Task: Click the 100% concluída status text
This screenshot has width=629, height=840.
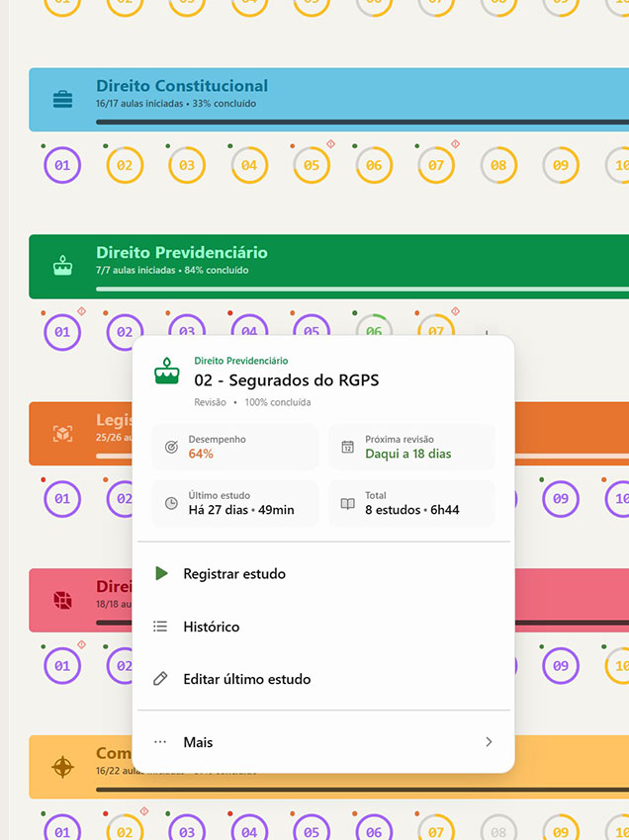Action: [278, 402]
